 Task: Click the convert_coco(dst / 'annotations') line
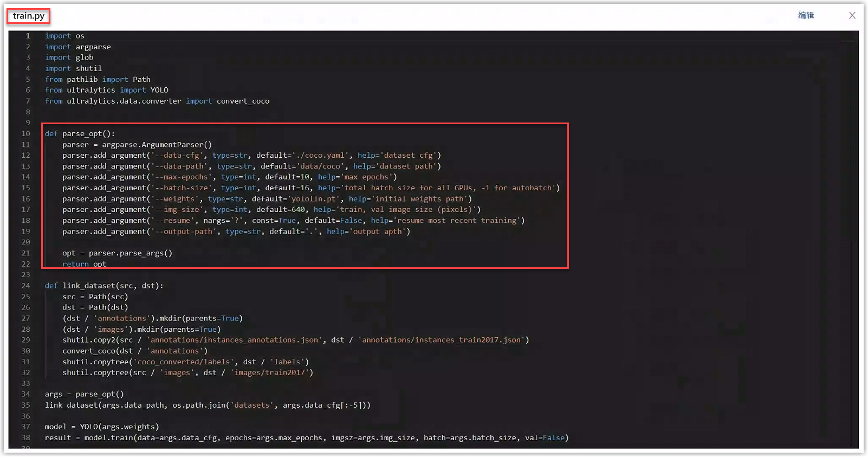pos(135,351)
